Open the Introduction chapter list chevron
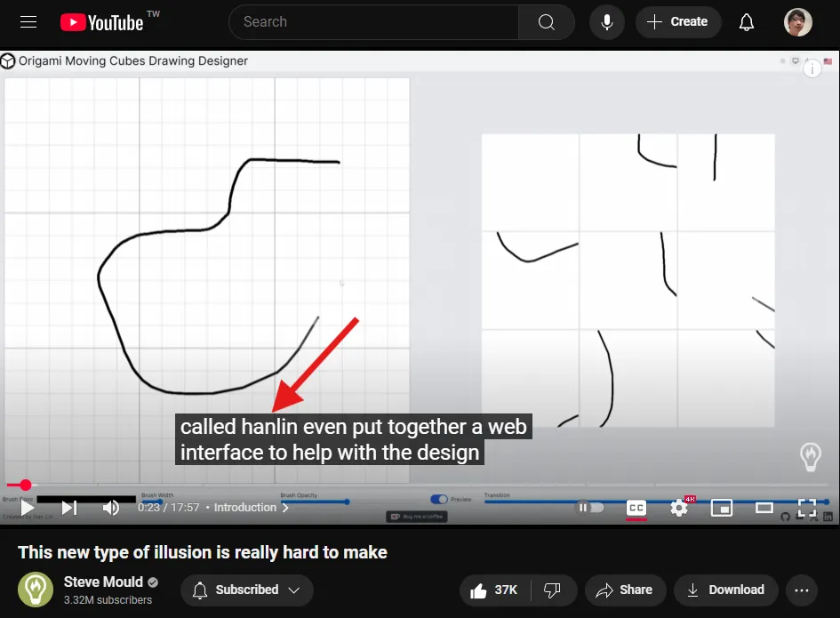 [284, 508]
